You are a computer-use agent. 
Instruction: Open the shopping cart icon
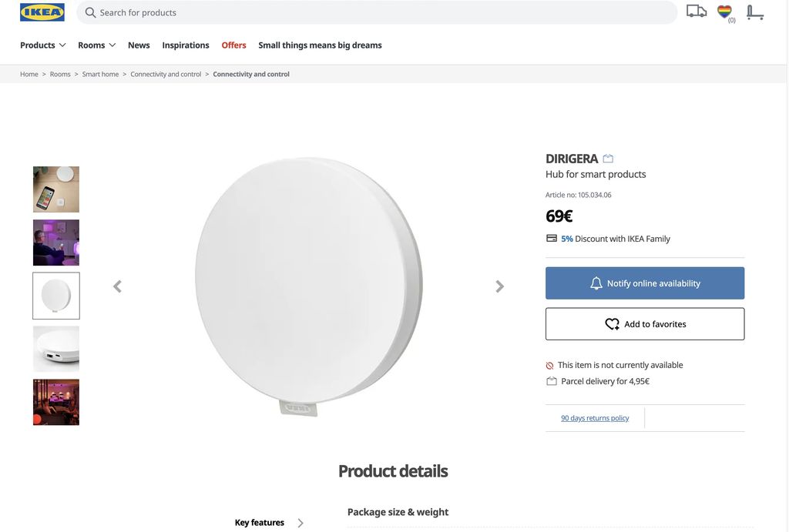pyautogui.click(x=755, y=12)
